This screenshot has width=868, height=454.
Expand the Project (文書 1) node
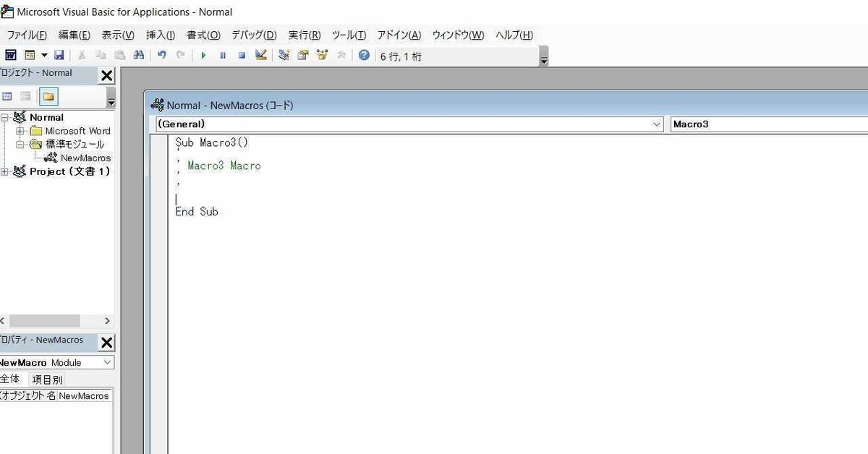pos(5,171)
